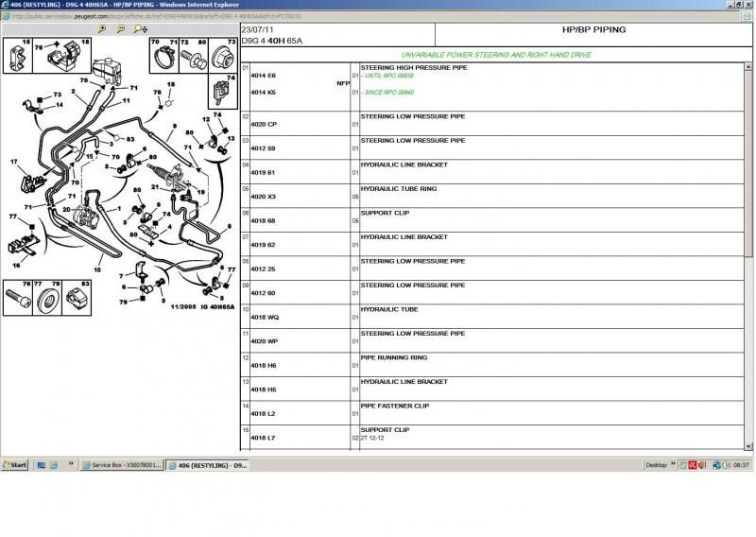Image resolution: width=756 pixels, height=537 pixels.
Task: Click the zoom in magnifier icon
Action: (x=101, y=29)
